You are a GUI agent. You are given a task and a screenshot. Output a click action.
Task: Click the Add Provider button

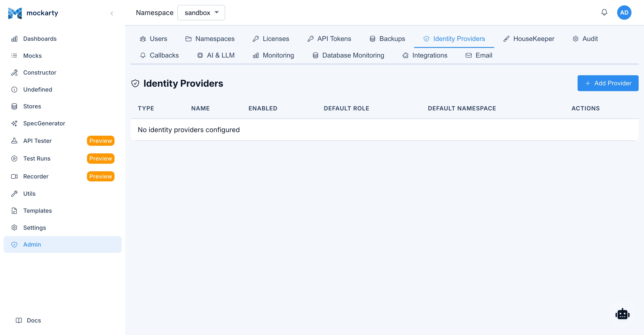pos(608,83)
